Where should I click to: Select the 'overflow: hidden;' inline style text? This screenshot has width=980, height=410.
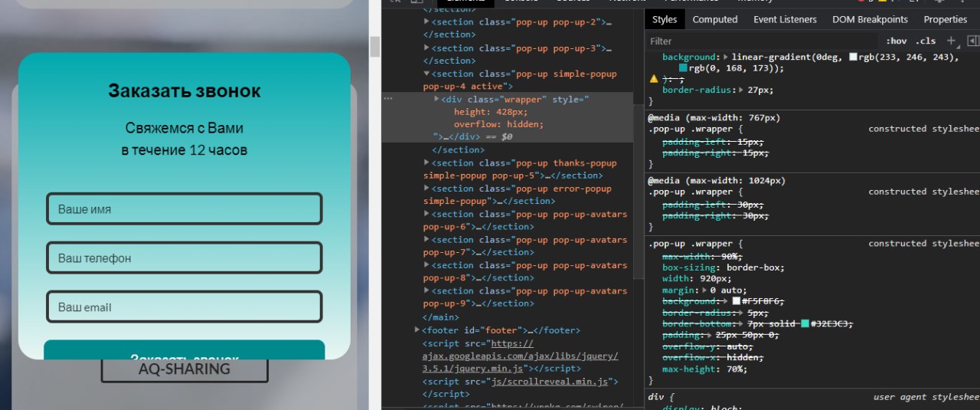pos(498,124)
